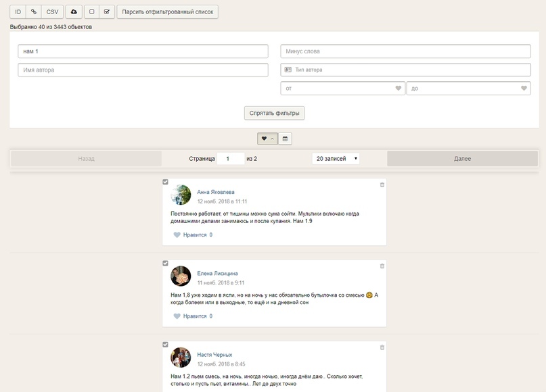Viewport: 546px width, 392px height.
Task: Open the 20 записей dropdown
Action: (336, 159)
